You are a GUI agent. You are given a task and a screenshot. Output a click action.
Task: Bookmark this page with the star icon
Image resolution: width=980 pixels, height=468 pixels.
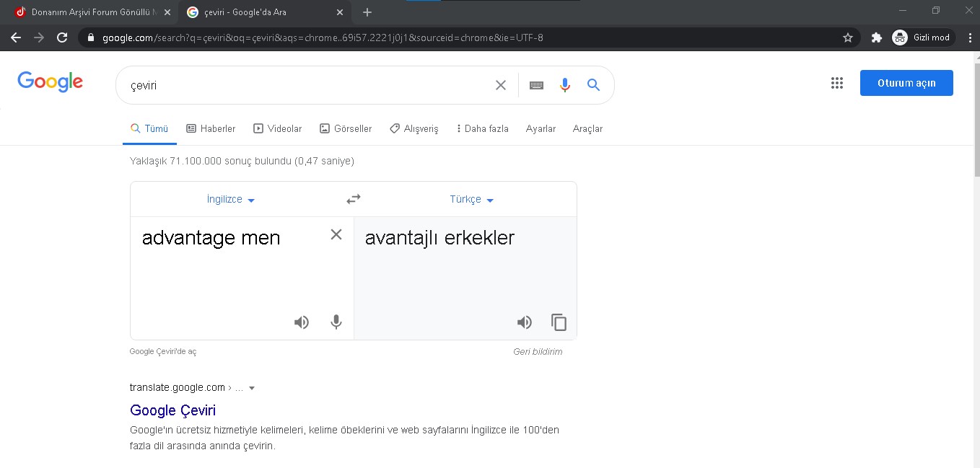848,37
